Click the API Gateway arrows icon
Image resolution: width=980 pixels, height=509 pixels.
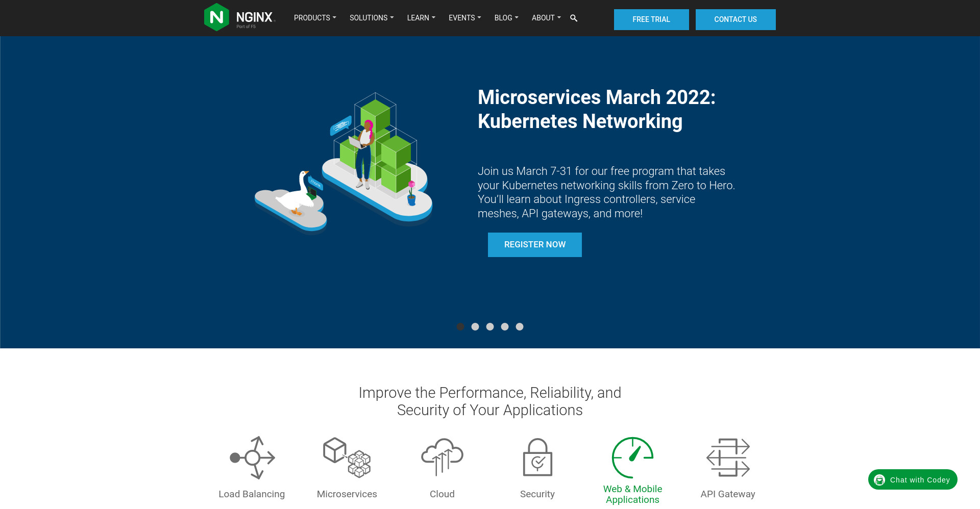click(728, 457)
